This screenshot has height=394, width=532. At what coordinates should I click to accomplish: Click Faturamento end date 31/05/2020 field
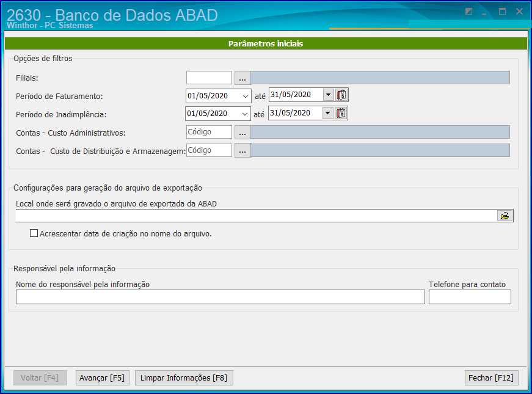[296, 95]
